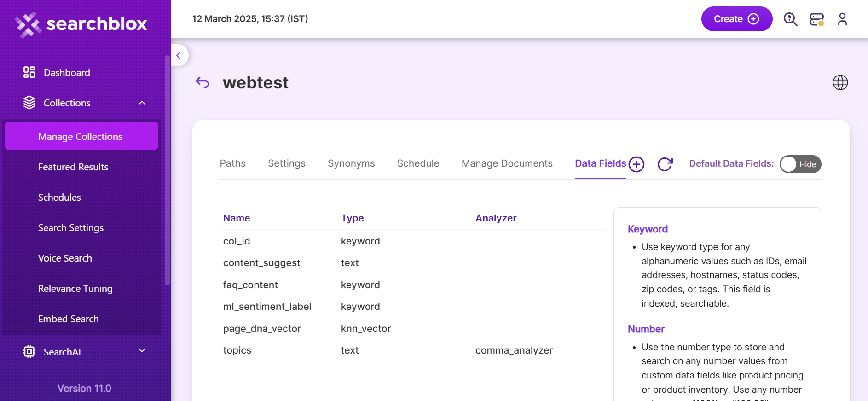
Task: Open the search magnifier icon in header
Action: click(x=791, y=19)
